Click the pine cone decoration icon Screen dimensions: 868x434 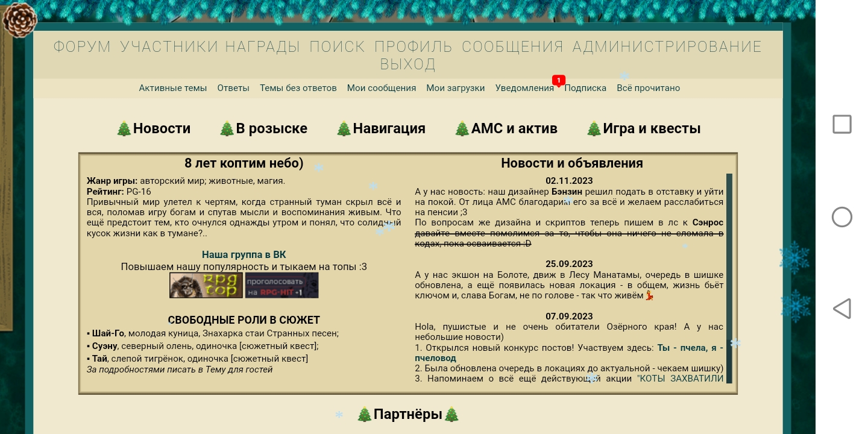(19, 20)
